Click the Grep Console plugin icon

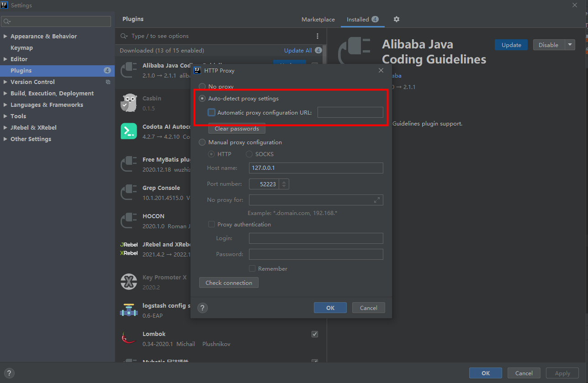[129, 193]
